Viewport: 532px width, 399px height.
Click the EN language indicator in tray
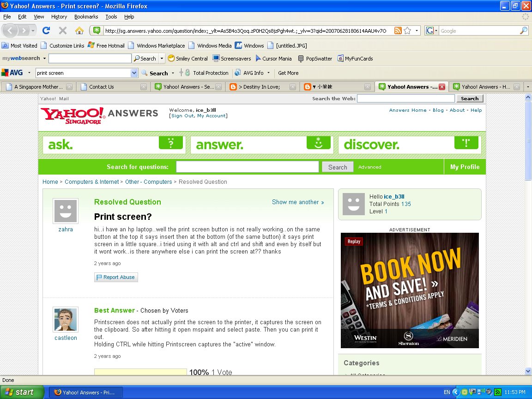coord(447,392)
